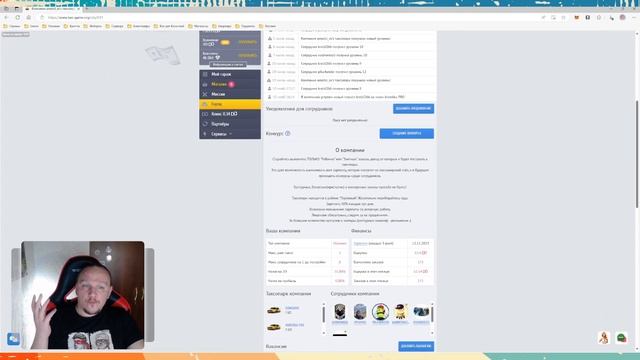640x360 pixels.
Task: Click the refresh-arrows icon beside "Партнёры"
Action: (x=205, y=124)
